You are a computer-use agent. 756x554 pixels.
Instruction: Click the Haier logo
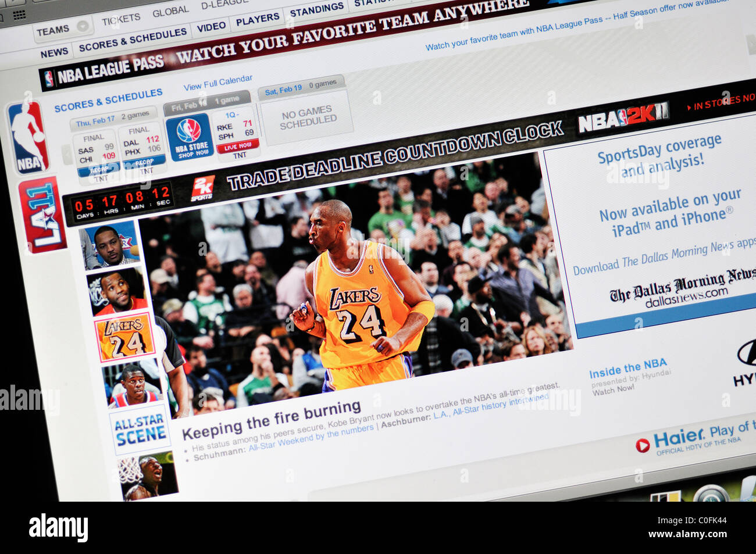(679, 437)
